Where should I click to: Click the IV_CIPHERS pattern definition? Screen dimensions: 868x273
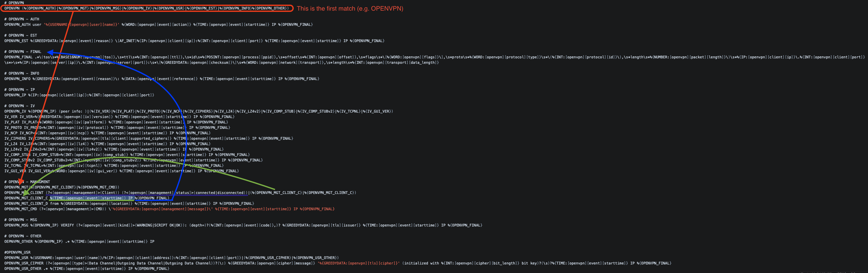click(x=149, y=138)
